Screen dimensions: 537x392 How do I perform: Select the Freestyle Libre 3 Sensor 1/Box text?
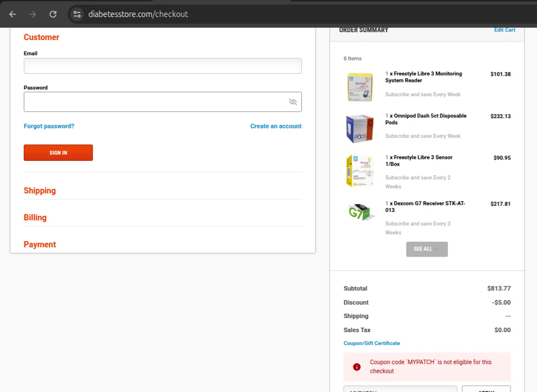[x=419, y=161]
